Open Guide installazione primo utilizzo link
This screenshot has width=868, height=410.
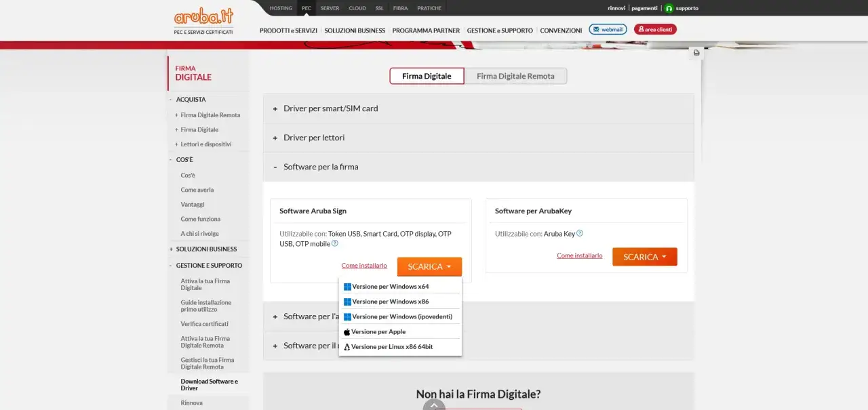coord(206,306)
